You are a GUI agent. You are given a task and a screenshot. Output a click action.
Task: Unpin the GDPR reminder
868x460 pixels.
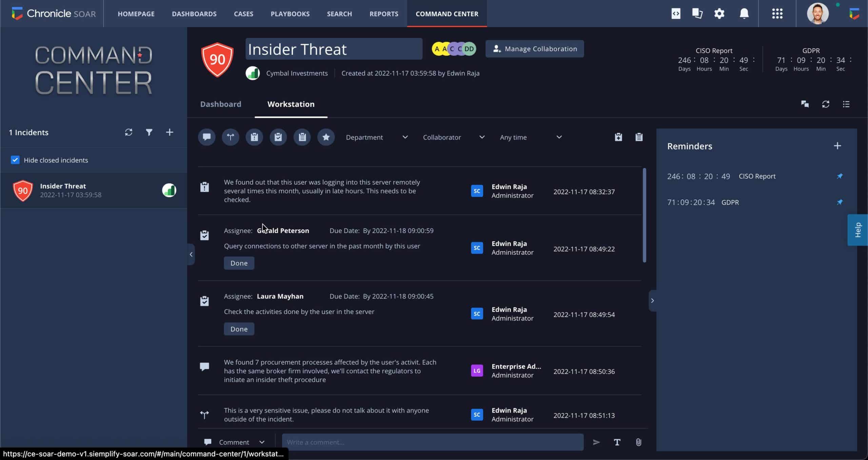tap(840, 202)
